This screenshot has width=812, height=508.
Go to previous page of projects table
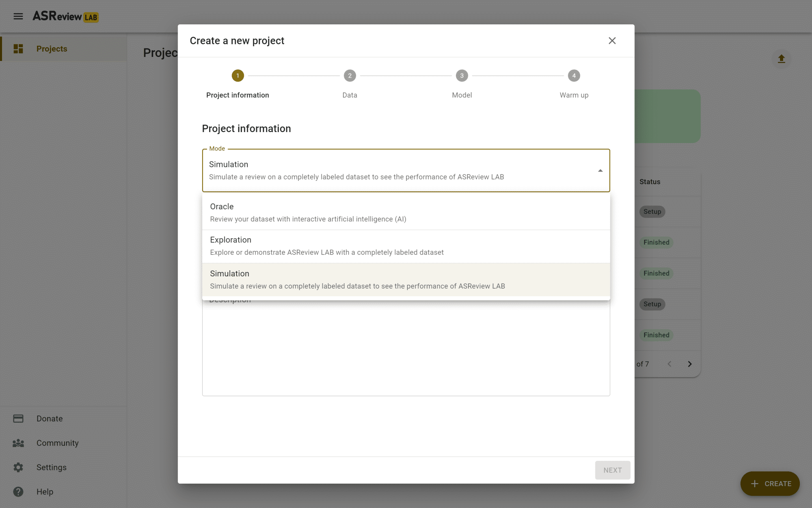point(669,364)
